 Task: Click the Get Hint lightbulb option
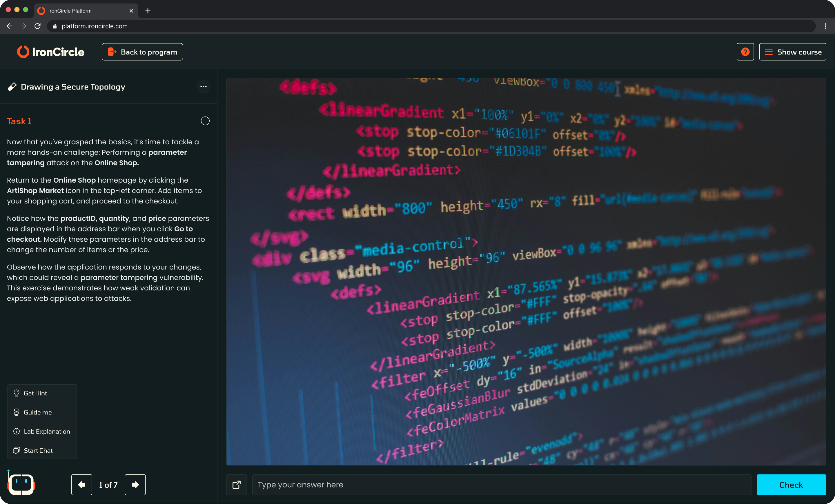click(x=35, y=393)
